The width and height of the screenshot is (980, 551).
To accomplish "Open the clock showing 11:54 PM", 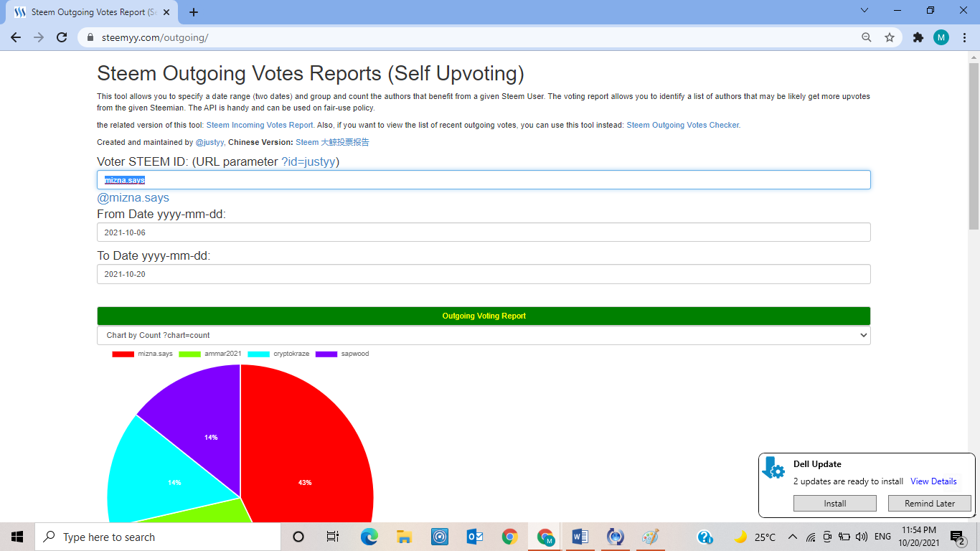I will pyautogui.click(x=918, y=537).
